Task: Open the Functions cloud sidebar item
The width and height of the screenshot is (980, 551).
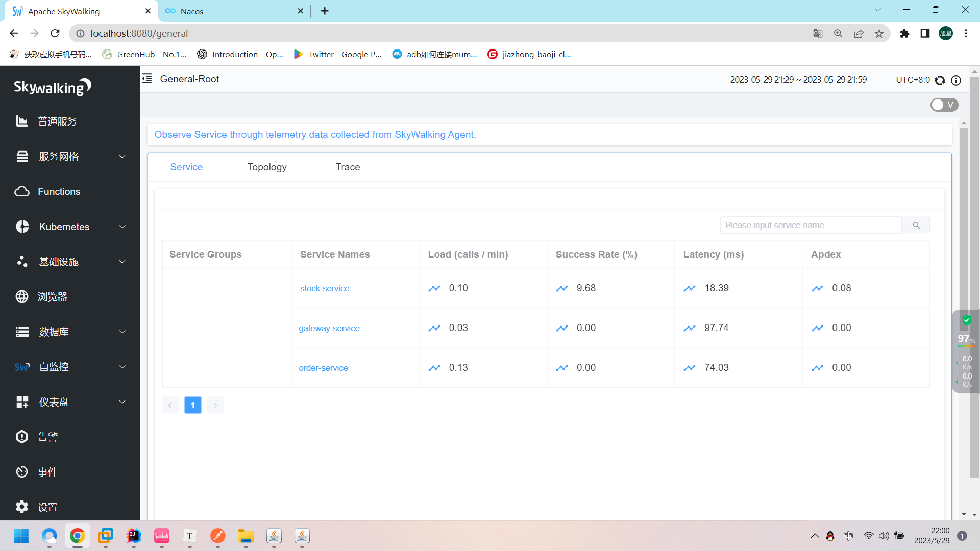Action: 59,191
